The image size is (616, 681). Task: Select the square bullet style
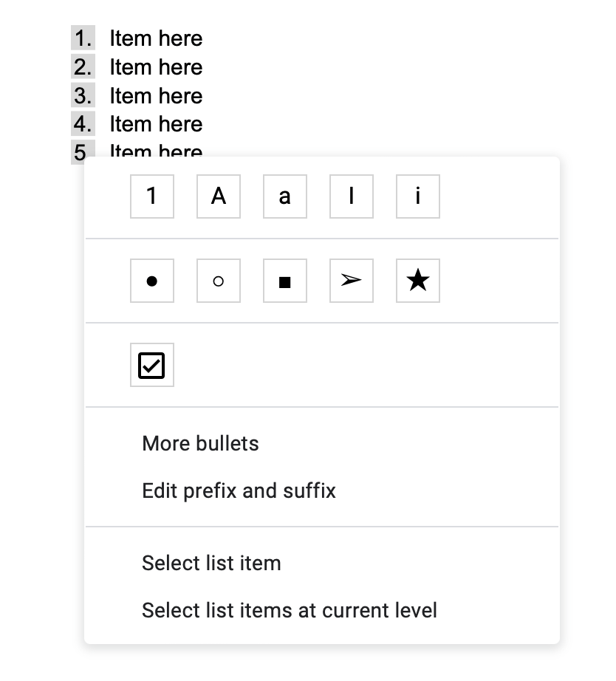tap(284, 281)
